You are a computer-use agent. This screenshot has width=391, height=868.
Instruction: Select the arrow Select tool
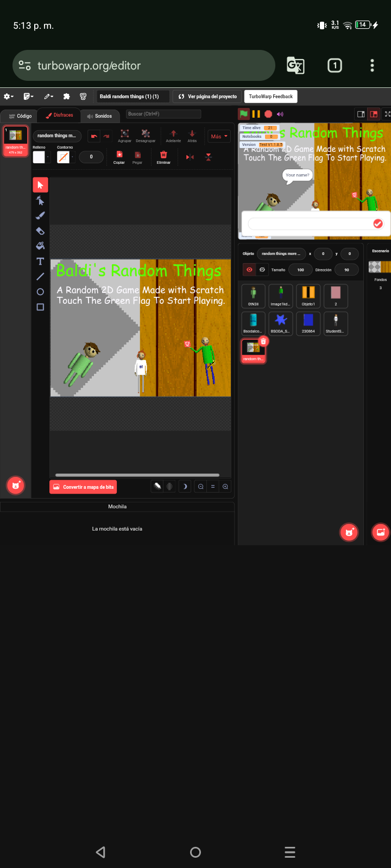click(x=40, y=185)
